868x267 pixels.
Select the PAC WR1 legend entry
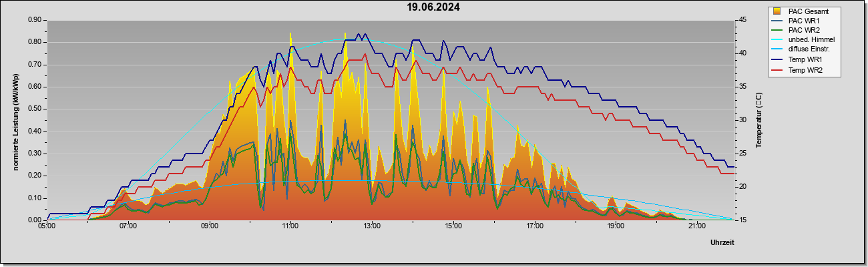point(803,21)
